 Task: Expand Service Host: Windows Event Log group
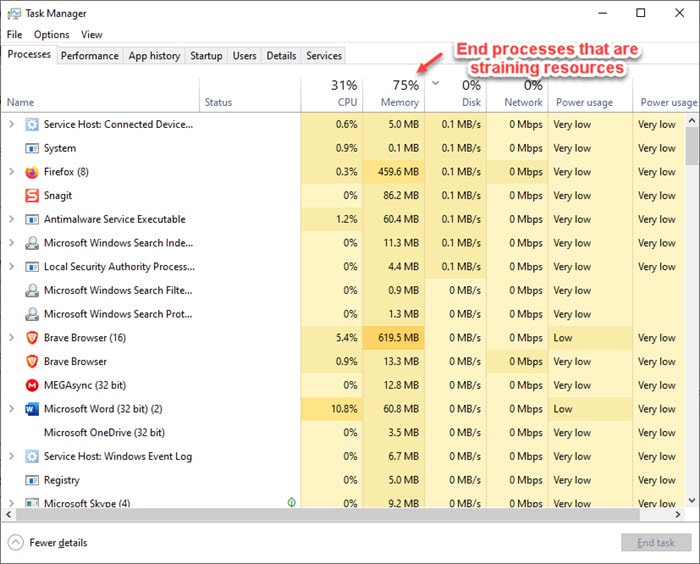point(12,456)
